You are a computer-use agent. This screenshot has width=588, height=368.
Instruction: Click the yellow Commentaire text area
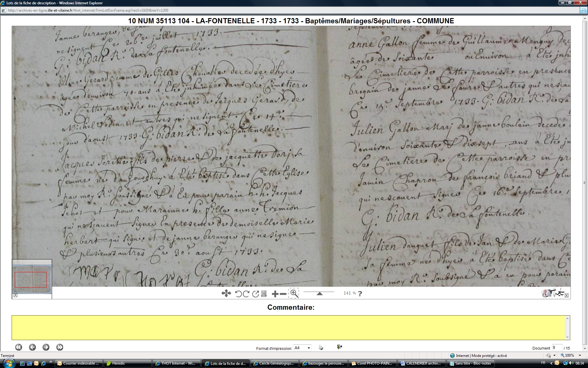click(289, 328)
